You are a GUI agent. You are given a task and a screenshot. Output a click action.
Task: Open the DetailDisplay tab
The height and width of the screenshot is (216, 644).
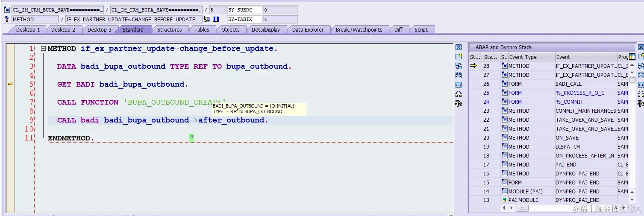(266, 29)
